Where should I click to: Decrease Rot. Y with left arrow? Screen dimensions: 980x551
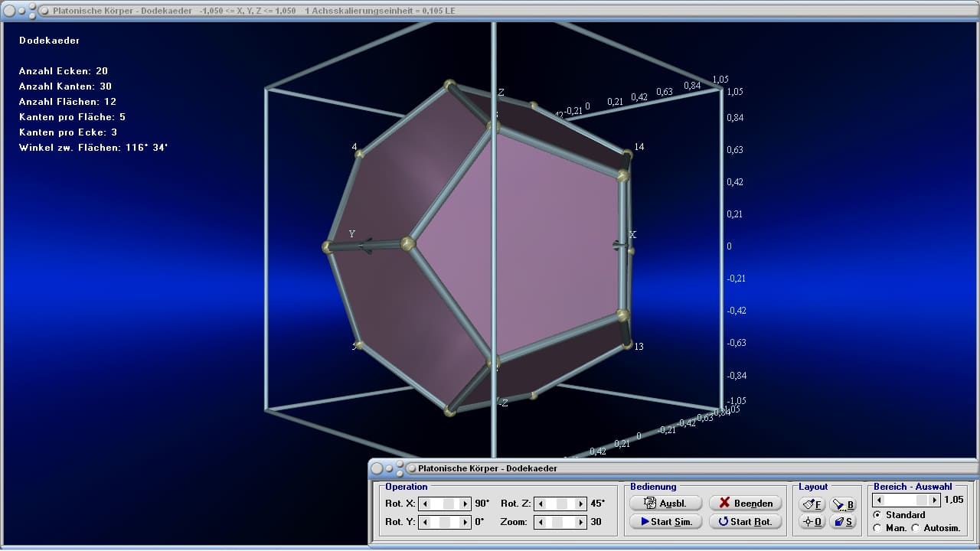(x=426, y=522)
